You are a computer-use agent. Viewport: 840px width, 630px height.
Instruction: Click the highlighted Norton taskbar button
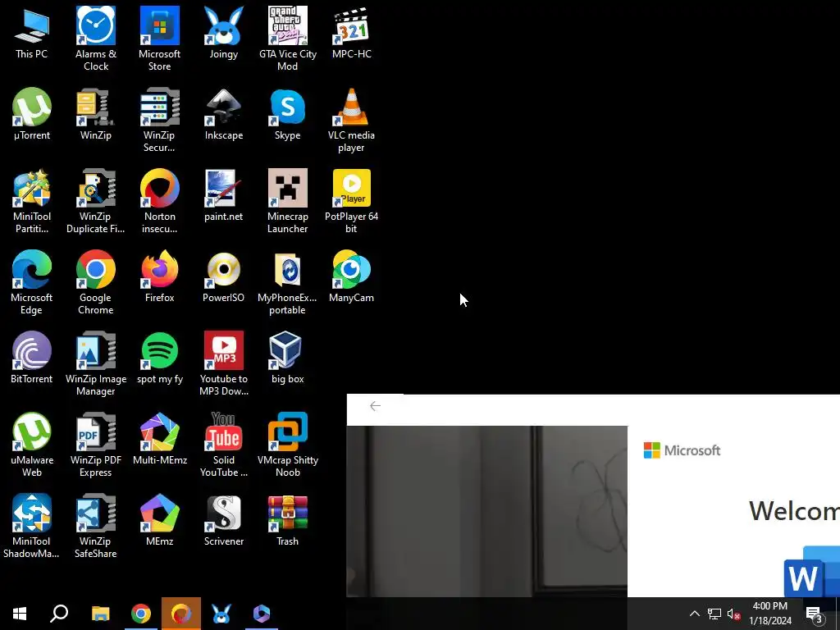181,614
